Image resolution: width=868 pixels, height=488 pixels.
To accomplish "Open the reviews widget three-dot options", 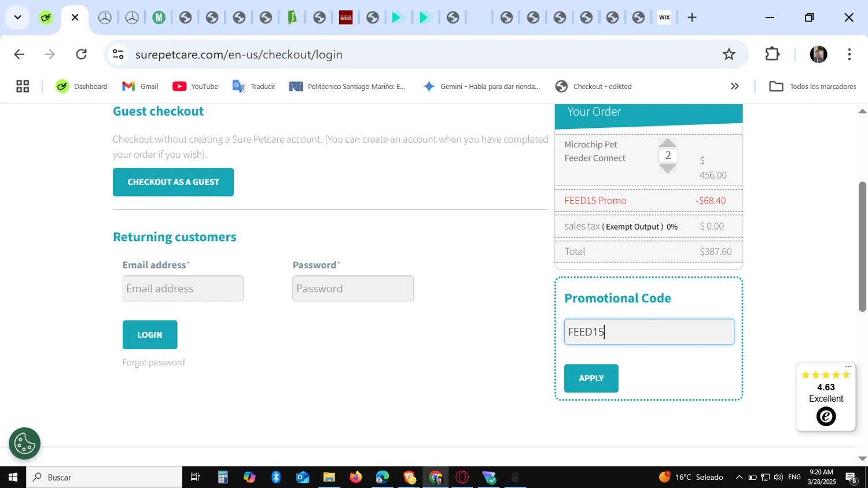I will 848,367.
